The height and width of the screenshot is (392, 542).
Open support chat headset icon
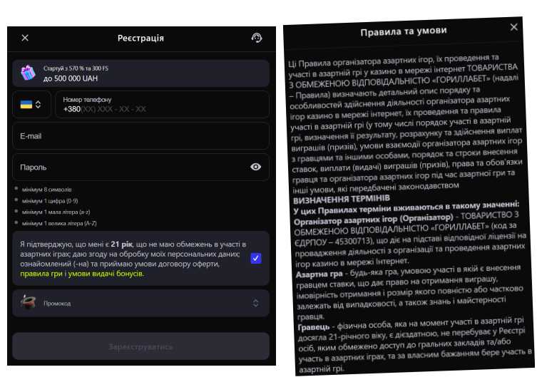257,38
